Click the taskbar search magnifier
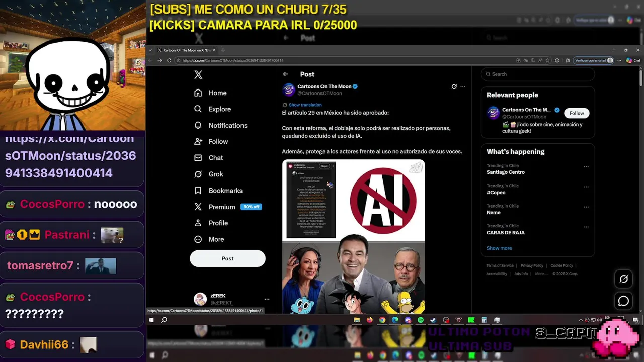This screenshot has width=644, height=362. coord(164,320)
